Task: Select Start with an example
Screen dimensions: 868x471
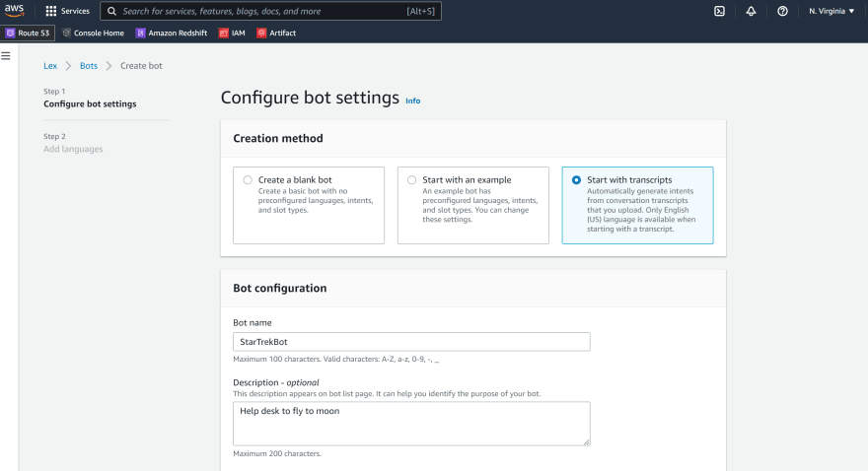Action: 412,179
